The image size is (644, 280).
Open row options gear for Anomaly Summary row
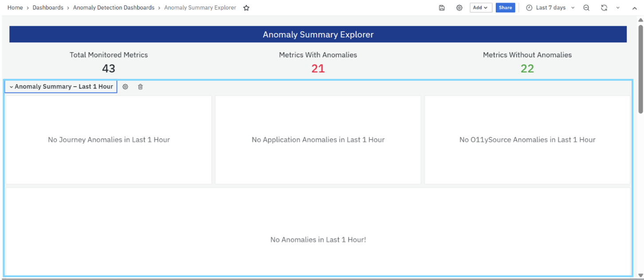tap(125, 87)
